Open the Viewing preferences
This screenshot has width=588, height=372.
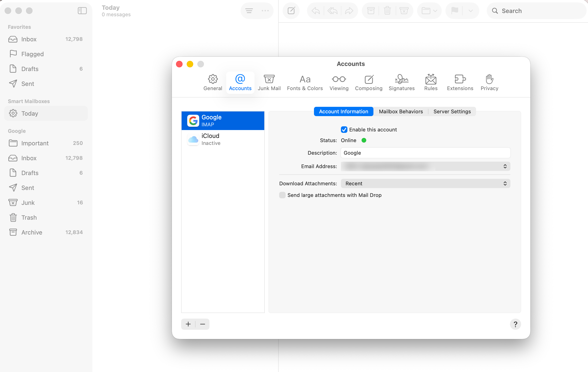click(339, 82)
